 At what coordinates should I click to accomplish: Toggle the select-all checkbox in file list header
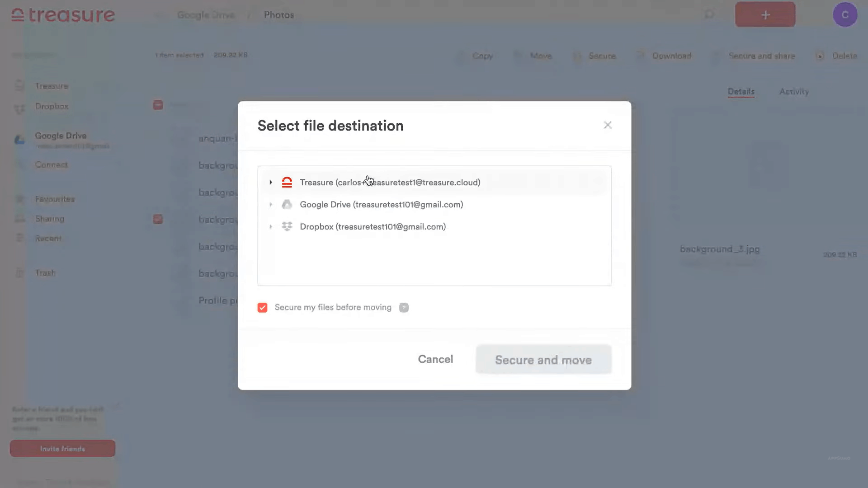tap(158, 105)
